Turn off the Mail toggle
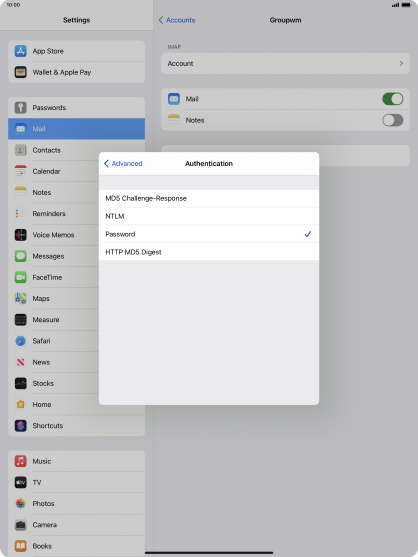Screen dimensions: 418x557 (392, 99)
